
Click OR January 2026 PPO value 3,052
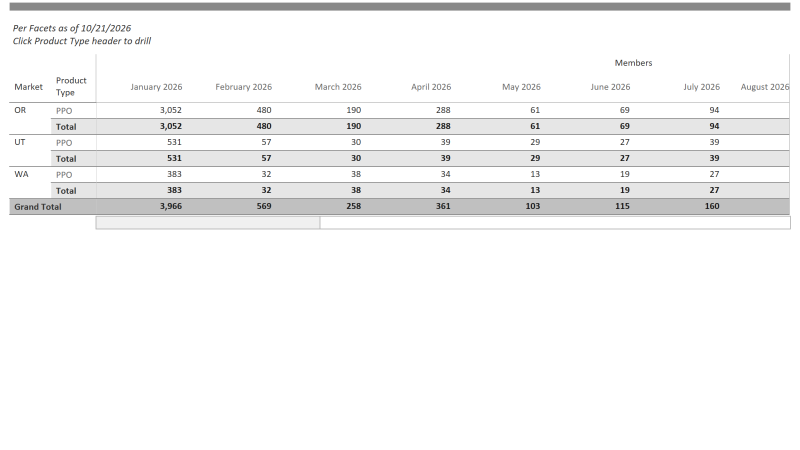pos(170,110)
